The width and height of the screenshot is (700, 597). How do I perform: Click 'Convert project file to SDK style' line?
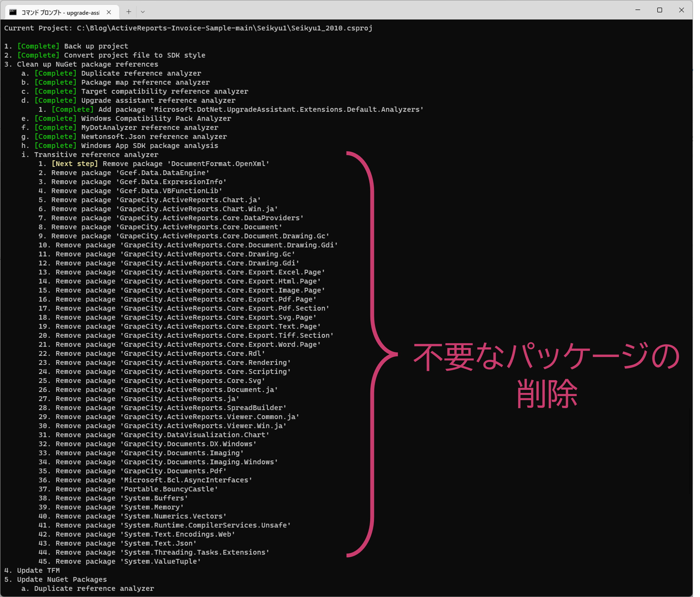(105, 55)
